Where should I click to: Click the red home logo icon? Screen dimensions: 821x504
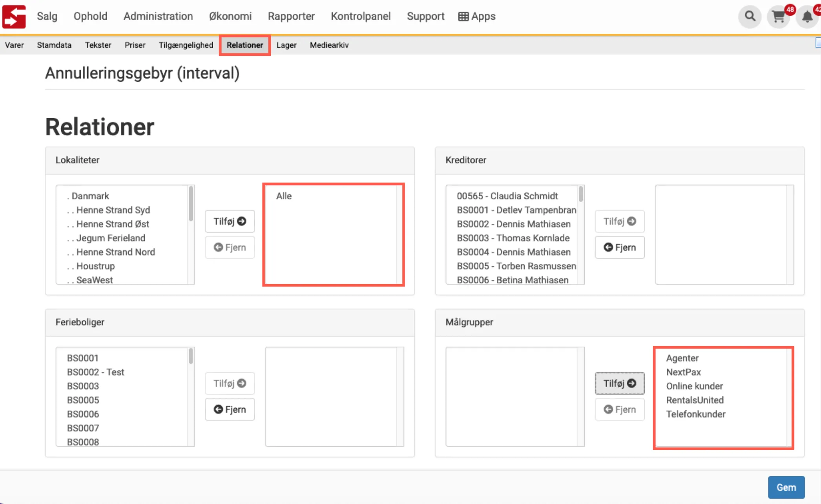coord(14,16)
